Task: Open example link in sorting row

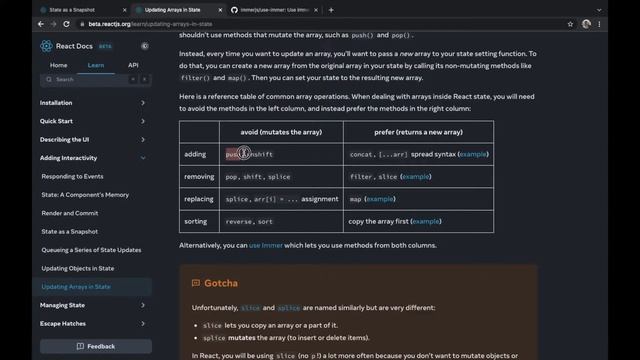Action: [x=426, y=221]
